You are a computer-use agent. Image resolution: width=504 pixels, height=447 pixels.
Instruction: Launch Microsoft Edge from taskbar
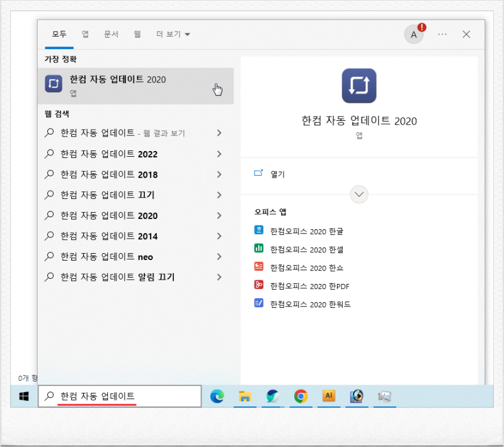click(217, 396)
